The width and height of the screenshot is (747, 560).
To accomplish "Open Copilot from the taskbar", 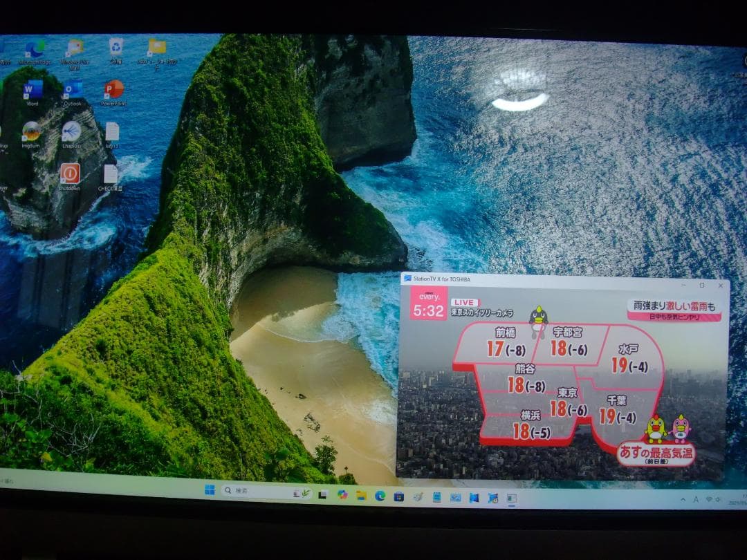I will pyautogui.click(x=344, y=494).
